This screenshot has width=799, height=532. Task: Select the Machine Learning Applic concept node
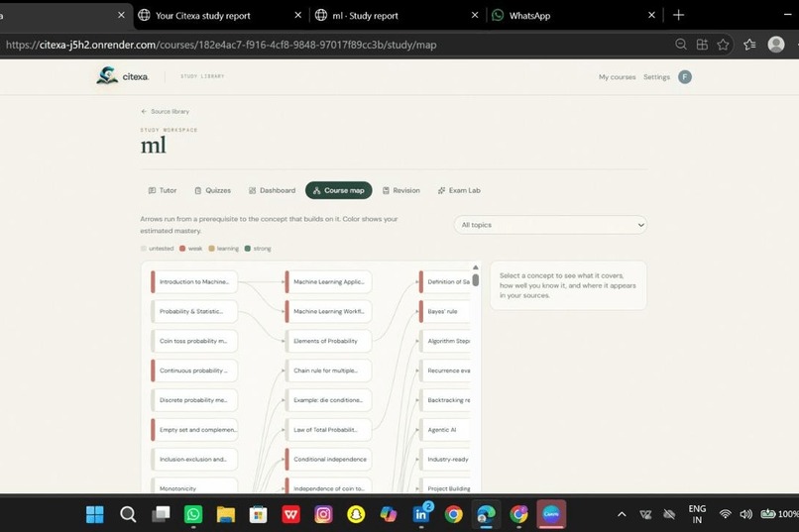[x=328, y=281]
